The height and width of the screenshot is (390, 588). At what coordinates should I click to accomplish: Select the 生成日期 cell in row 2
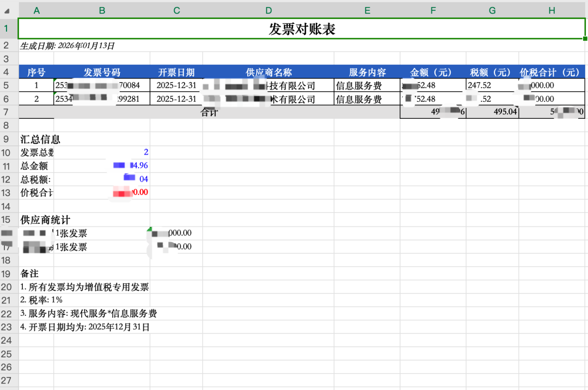[68, 46]
